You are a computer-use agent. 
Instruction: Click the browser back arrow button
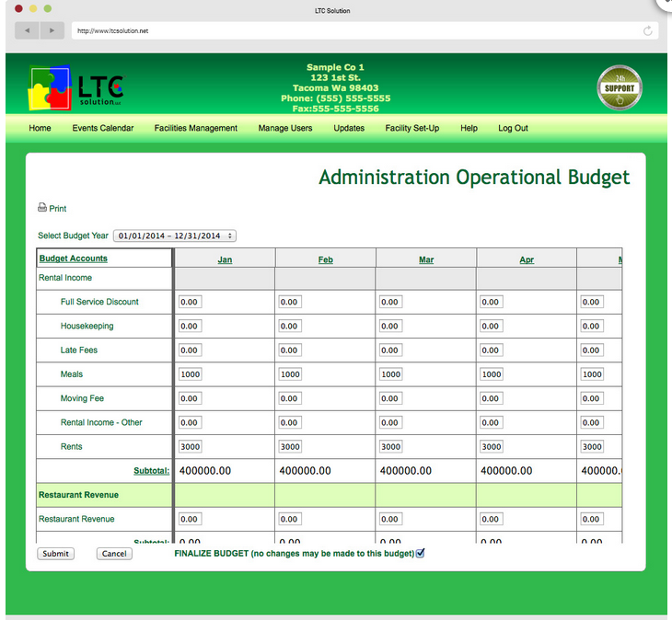[28, 31]
